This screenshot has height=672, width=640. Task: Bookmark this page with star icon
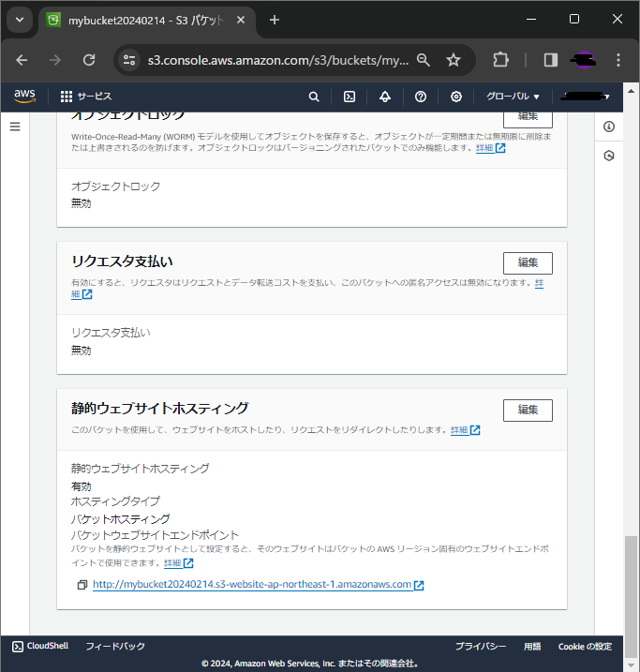point(454,60)
